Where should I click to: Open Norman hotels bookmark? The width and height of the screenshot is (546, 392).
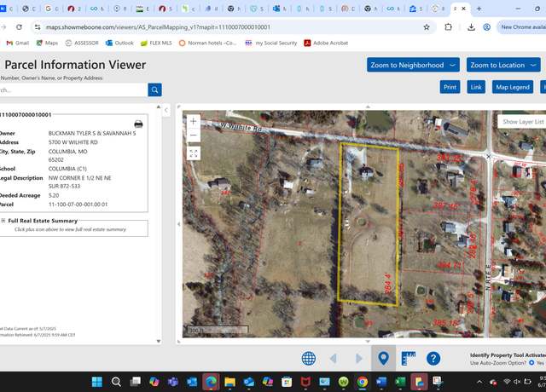[x=207, y=43]
